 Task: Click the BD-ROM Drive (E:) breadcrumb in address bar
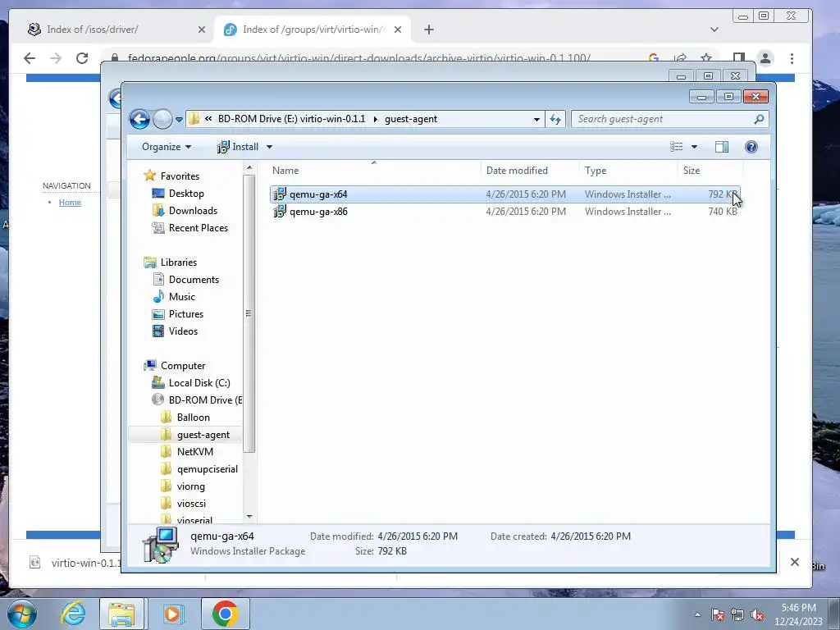click(291, 119)
